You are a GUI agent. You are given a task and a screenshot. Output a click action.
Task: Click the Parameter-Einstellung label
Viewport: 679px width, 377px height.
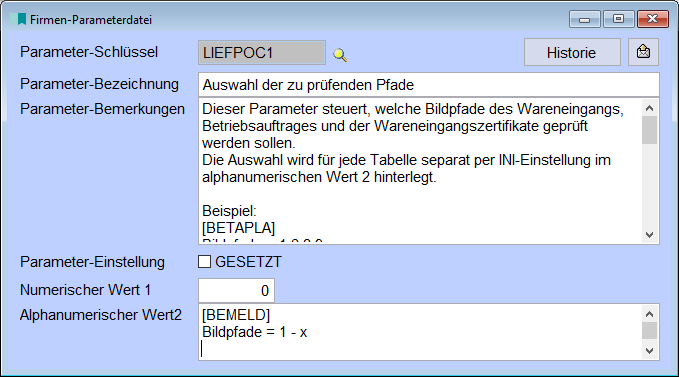[92, 262]
